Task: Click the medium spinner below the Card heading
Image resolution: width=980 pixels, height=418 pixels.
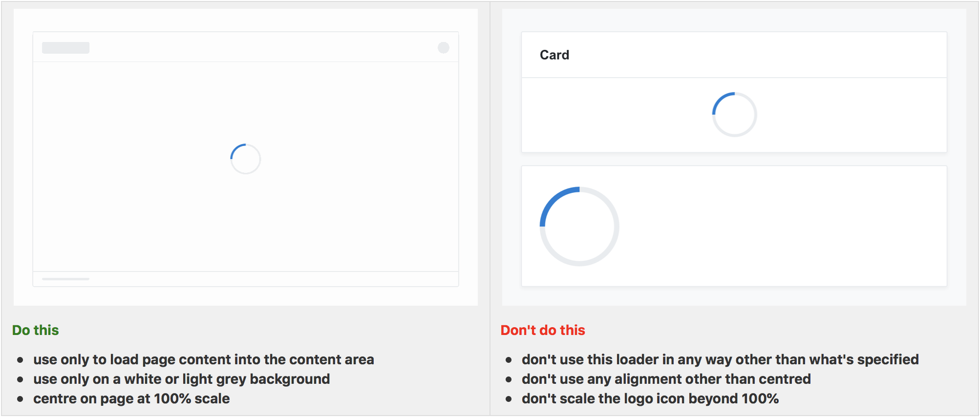Action: [x=734, y=115]
